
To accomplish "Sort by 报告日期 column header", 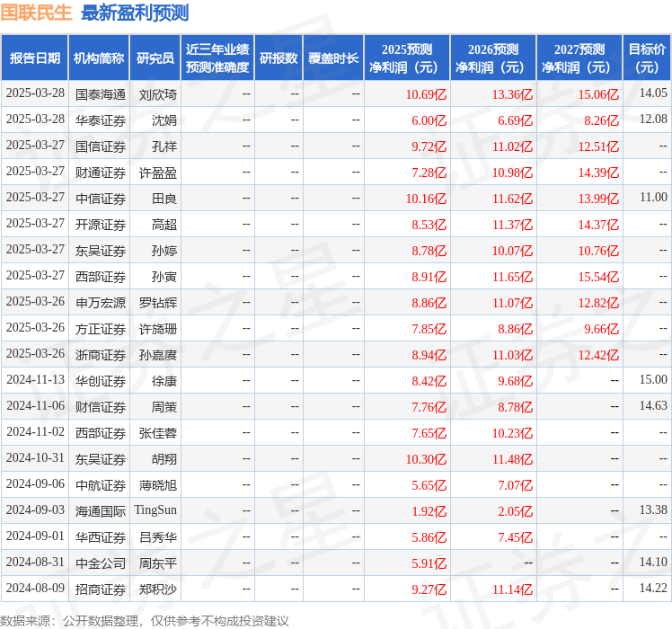I will click(x=34, y=58).
